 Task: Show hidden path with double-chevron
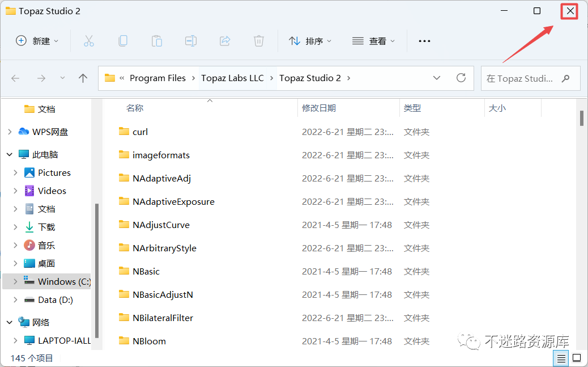[x=122, y=78]
